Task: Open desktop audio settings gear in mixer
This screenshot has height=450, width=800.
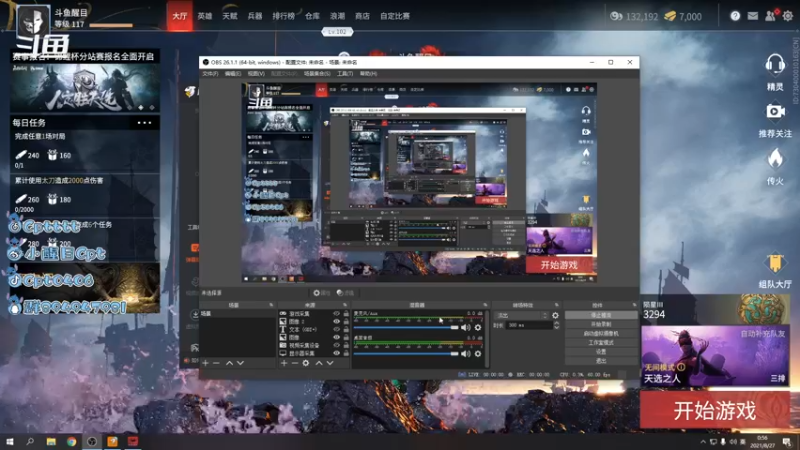Action: tap(478, 353)
